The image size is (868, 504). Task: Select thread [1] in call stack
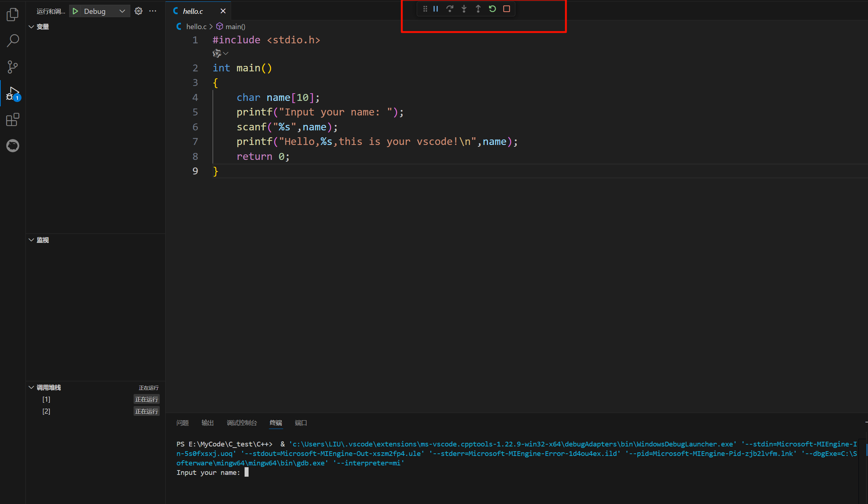[46, 399]
